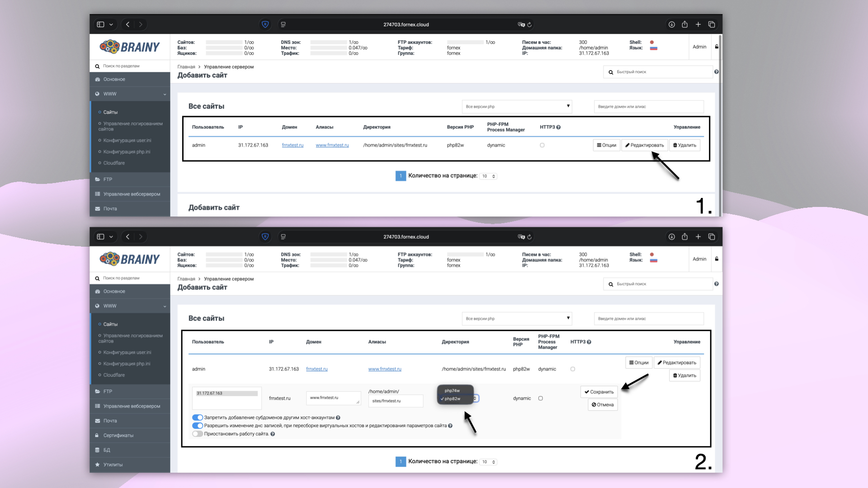Click help icon beside Запретить добавление субдоменов
868x488 pixels.
pyautogui.click(x=338, y=418)
